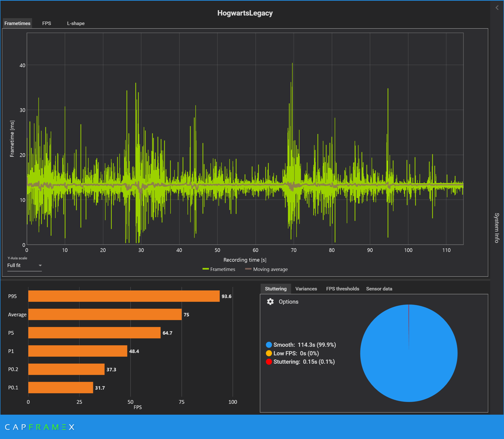Click the Y-Axis scale dropdown arrow

click(40, 265)
